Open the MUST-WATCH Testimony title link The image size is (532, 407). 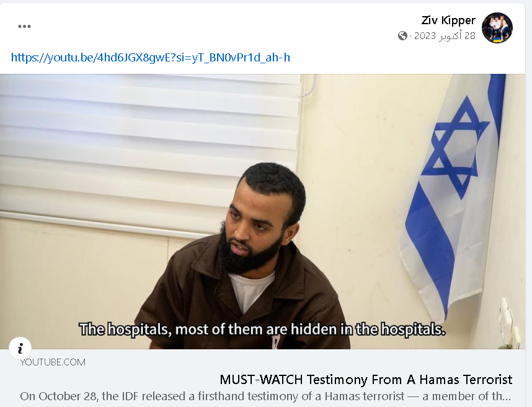click(x=366, y=380)
